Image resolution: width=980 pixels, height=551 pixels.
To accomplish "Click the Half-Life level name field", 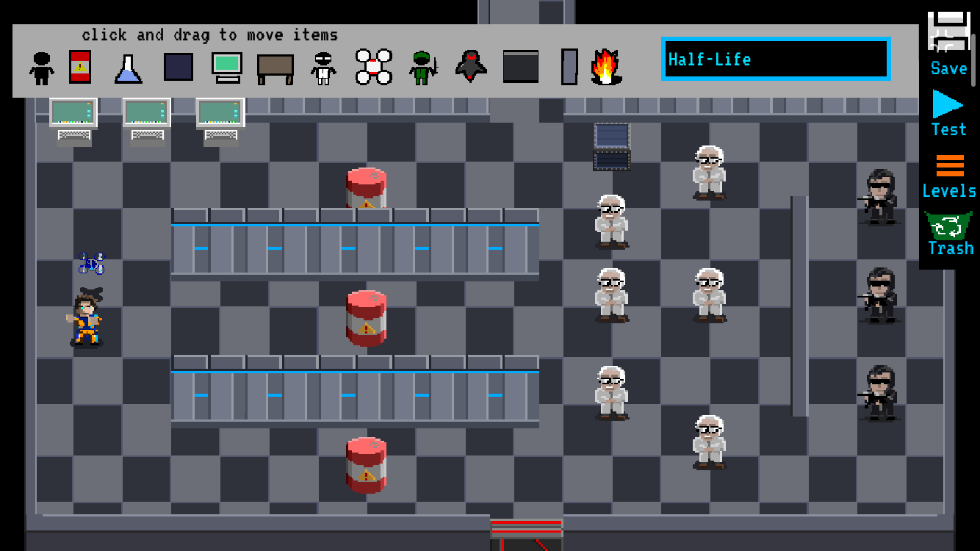I will point(776,60).
